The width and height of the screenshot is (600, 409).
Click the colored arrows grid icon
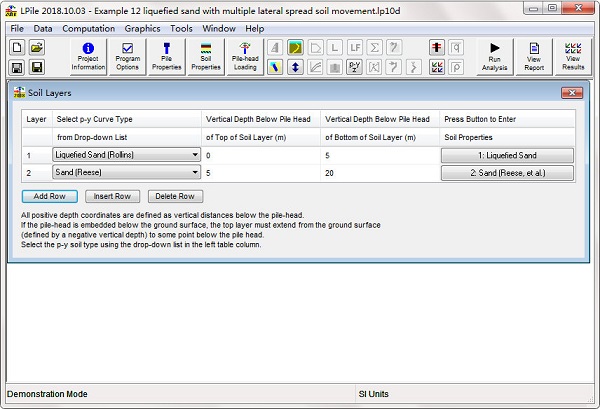pyautogui.click(x=437, y=67)
